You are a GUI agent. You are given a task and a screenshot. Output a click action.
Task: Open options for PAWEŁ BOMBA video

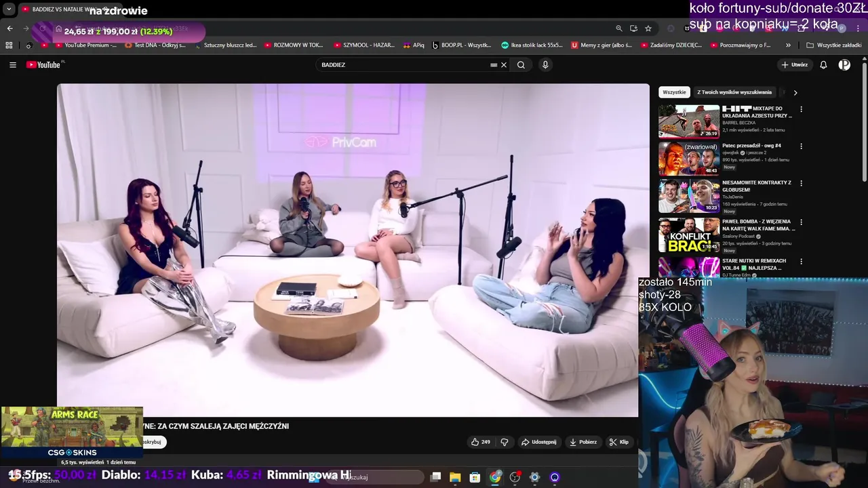click(801, 222)
